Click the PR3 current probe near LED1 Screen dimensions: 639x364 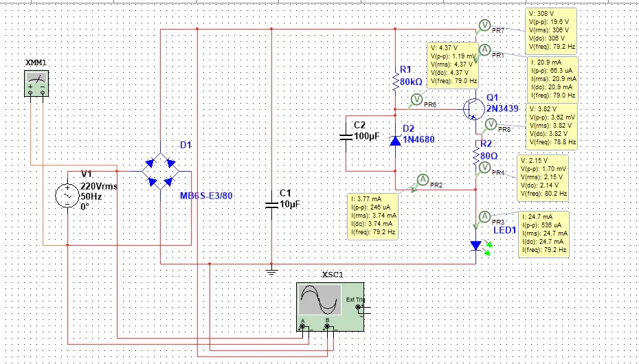[484, 217]
